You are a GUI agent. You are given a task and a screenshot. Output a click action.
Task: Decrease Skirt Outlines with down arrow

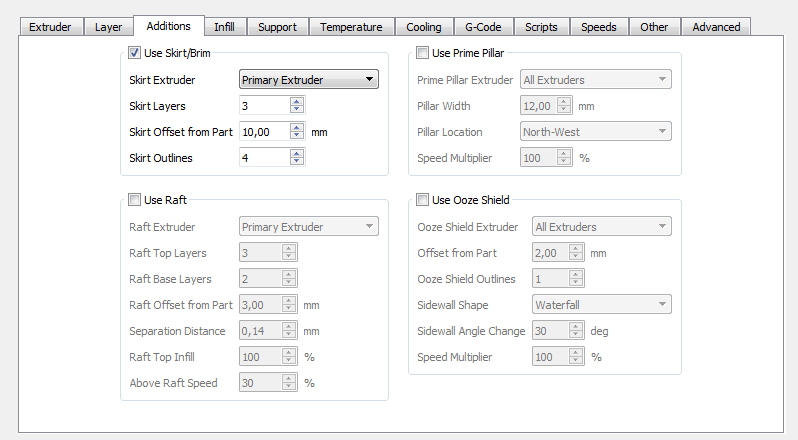tap(296, 161)
